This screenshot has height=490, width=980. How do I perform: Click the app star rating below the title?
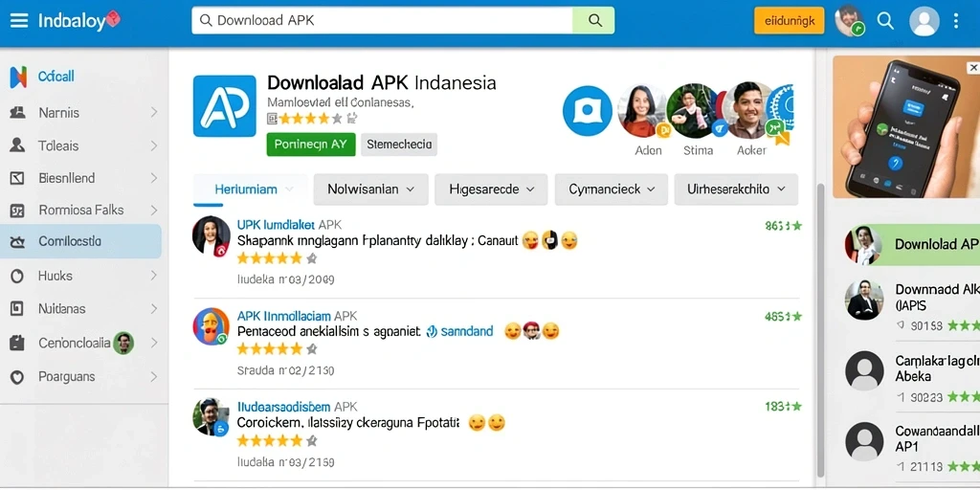311,118
